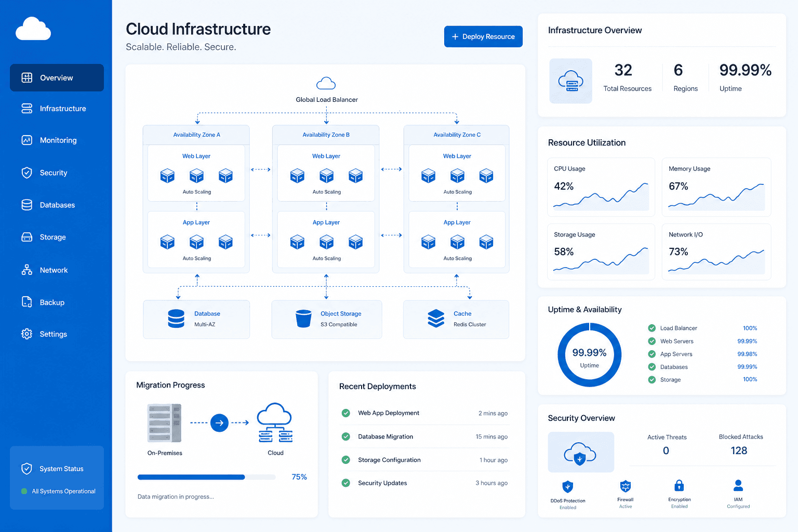
Task: Click the Redis Cluster cache stack icon
Action: (x=436, y=318)
